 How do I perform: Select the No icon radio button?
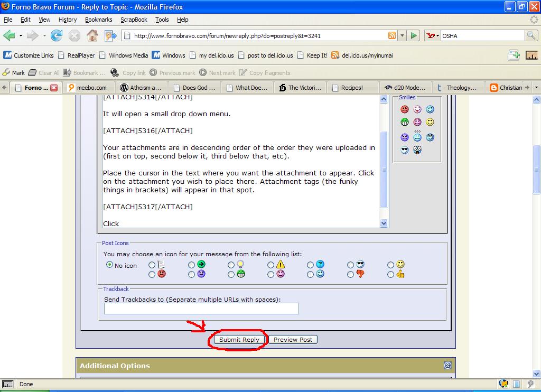pyautogui.click(x=109, y=265)
